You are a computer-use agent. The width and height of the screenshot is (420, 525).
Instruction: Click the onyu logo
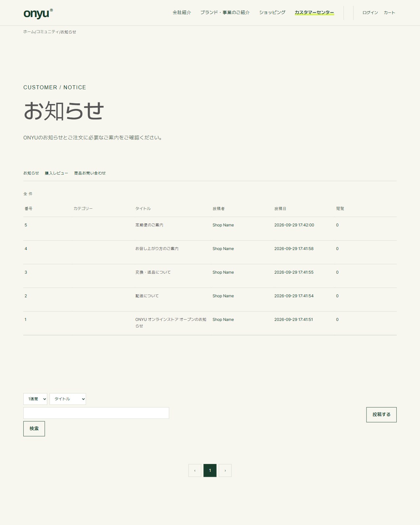click(x=38, y=13)
